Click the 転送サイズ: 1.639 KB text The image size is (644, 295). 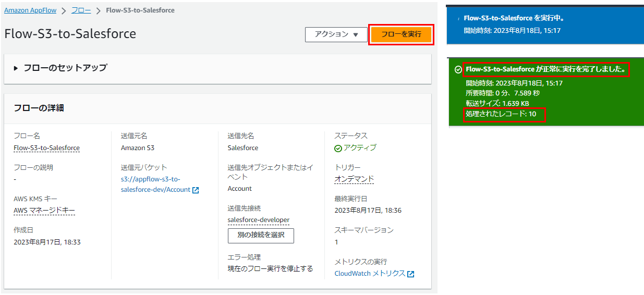click(497, 103)
